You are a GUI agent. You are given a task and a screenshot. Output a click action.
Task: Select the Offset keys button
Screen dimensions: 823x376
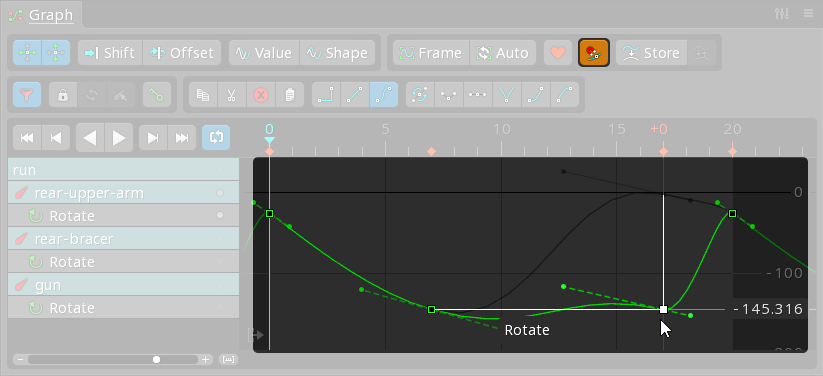click(182, 53)
